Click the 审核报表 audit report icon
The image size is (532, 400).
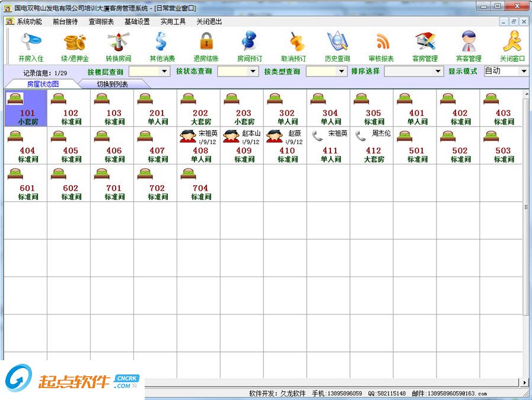380,45
